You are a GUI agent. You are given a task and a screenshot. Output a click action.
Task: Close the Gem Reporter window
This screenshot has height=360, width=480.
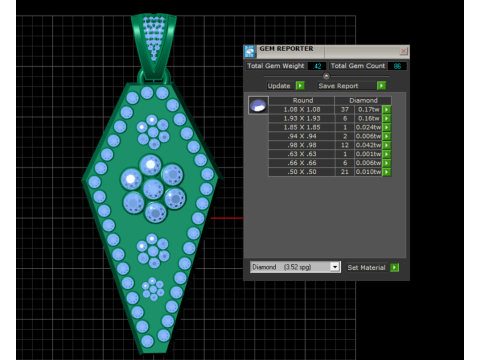(x=404, y=51)
